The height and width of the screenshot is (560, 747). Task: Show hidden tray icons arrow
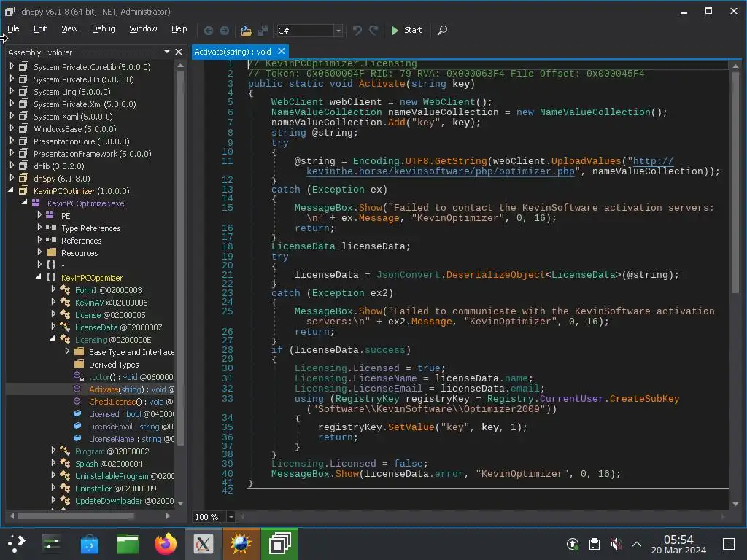point(636,544)
